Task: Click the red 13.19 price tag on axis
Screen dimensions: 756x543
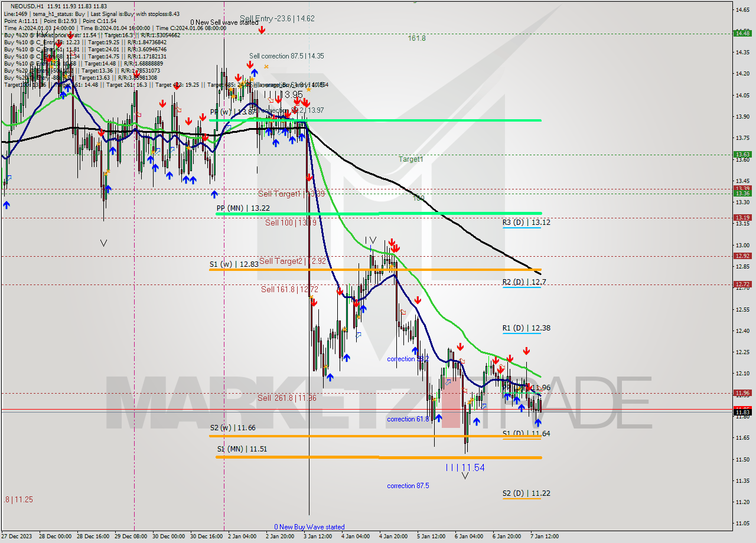Action: [742, 217]
